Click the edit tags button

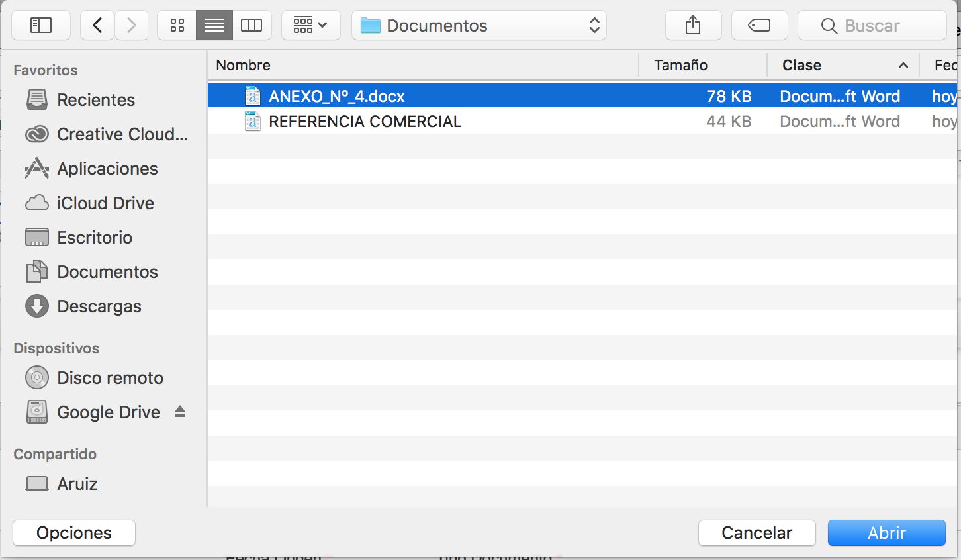[x=759, y=26]
